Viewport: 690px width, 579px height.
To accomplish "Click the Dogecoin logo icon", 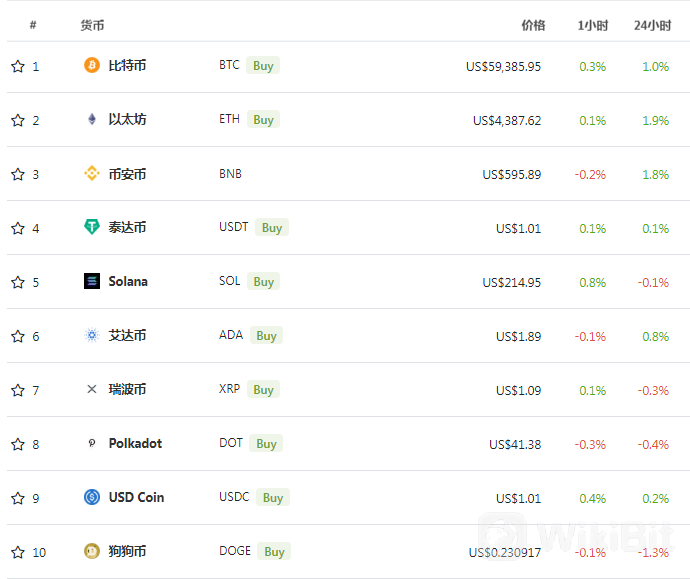I will [92, 551].
